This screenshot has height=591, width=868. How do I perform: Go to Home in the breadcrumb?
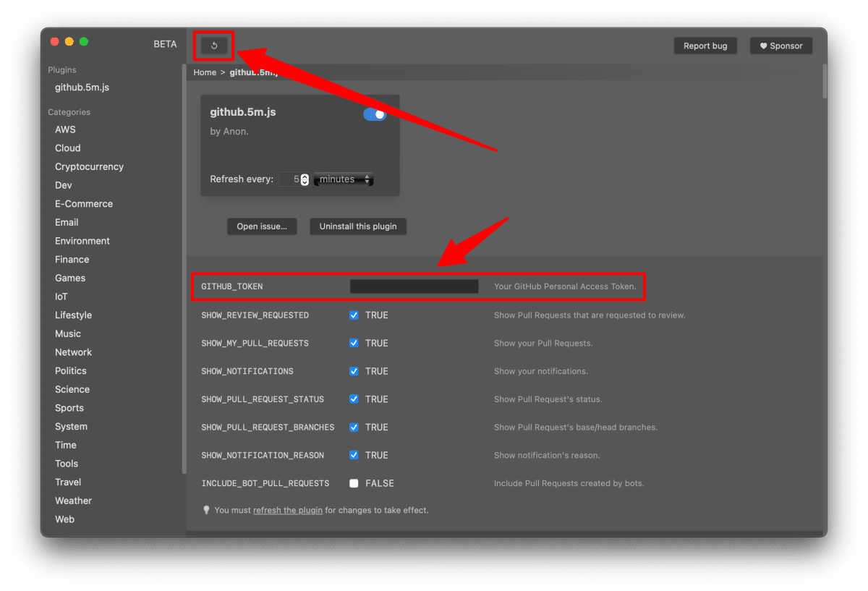(205, 72)
